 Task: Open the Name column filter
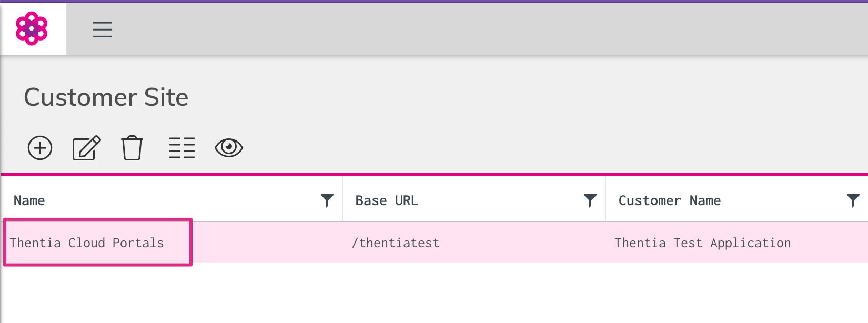327,200
